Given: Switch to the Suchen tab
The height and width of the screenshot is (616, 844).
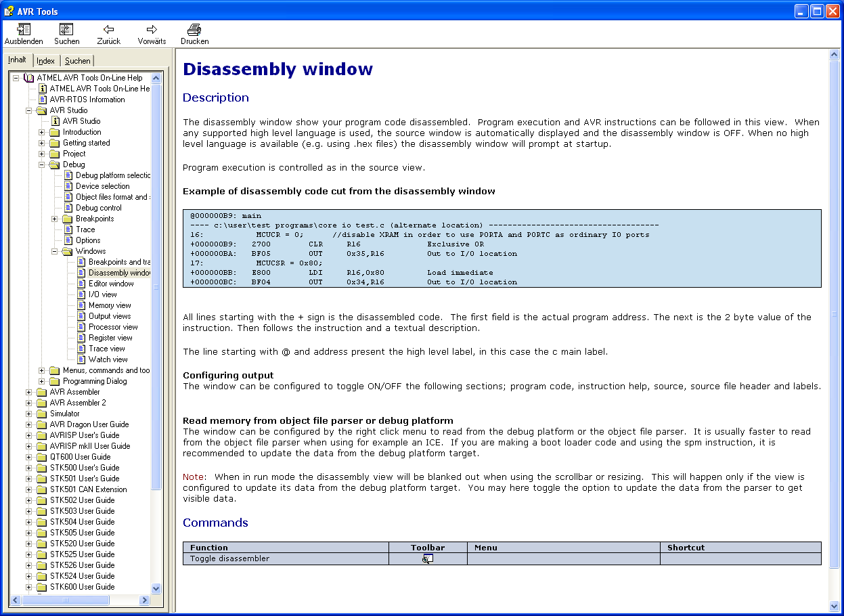Looking at the screenshot, I should (78, 61).
